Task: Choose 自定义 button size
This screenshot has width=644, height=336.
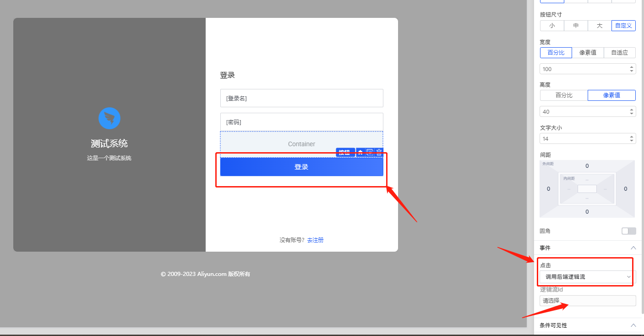Action: coord(623,26)
